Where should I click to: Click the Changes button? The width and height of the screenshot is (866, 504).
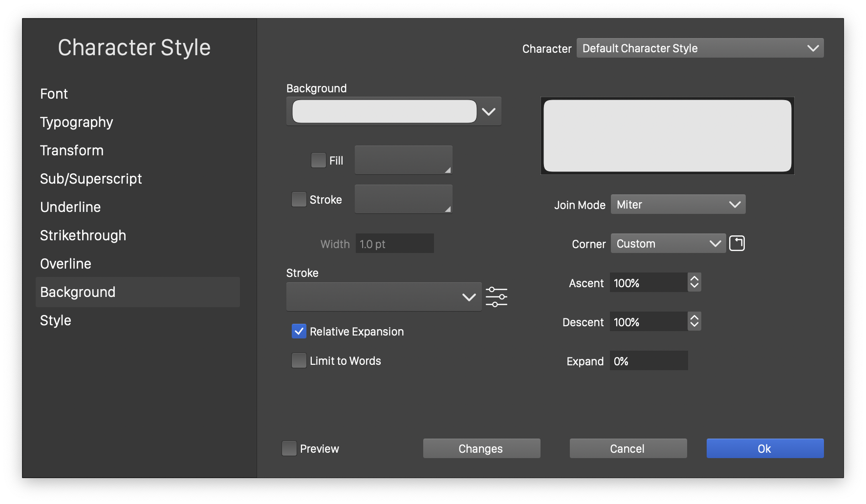coord(481,448)
